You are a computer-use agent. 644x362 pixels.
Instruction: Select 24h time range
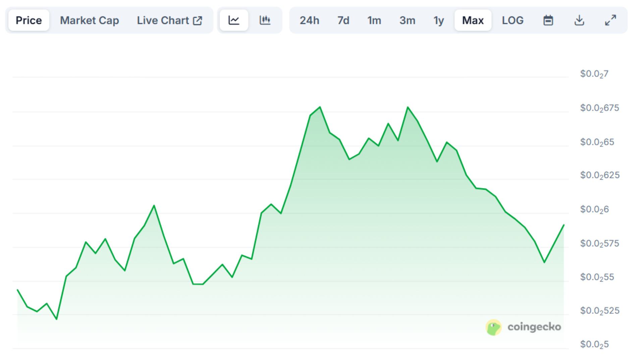(309, 20)
